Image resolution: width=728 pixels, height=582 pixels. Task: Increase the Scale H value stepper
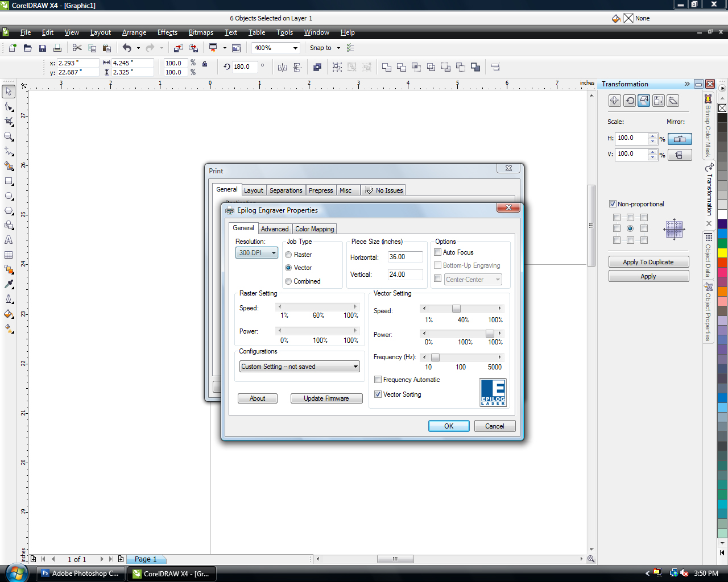(652, 136)
